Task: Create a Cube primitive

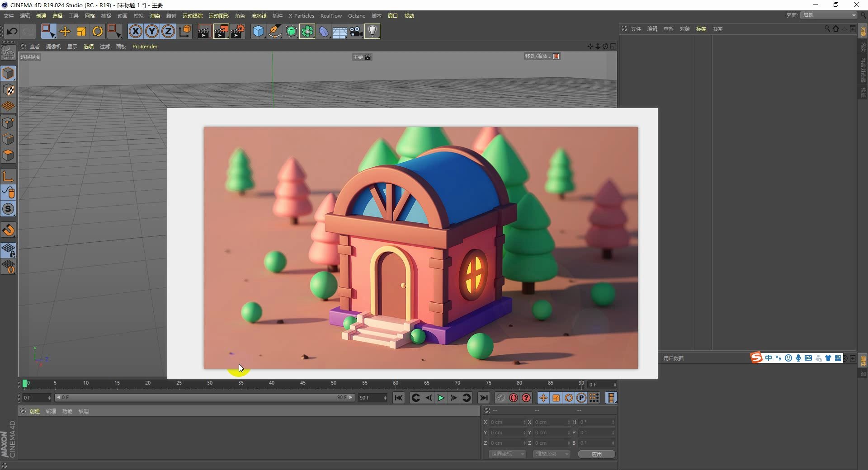Action: (258, 31)
